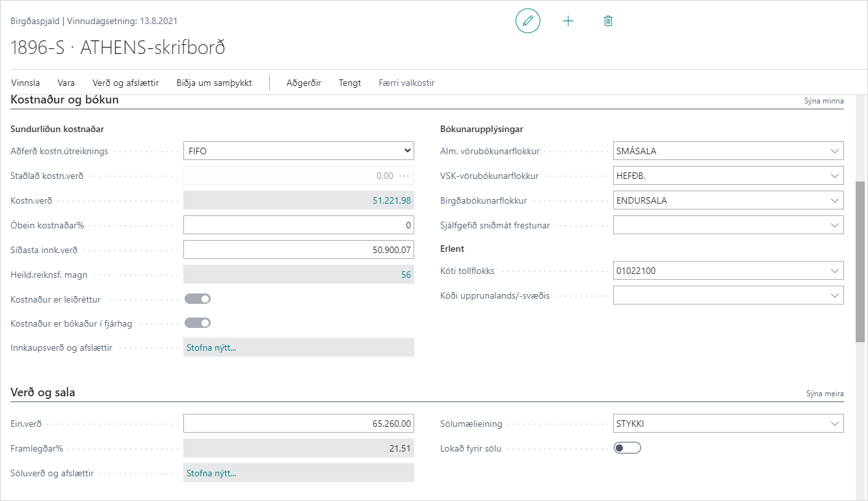Click the vertical scrollbar thumb

861,260
